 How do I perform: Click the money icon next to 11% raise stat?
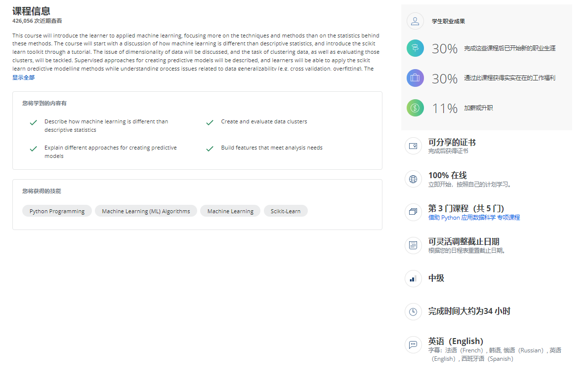click(415, 108)
